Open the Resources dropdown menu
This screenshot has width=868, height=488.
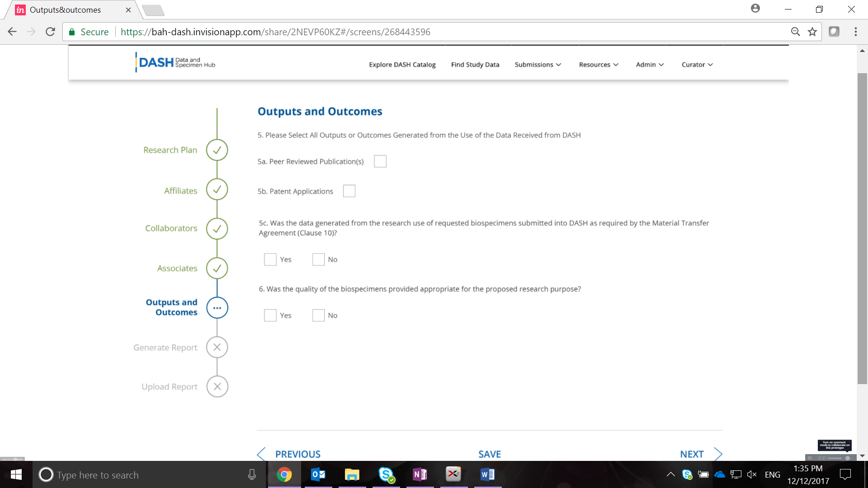click(599, 65)
